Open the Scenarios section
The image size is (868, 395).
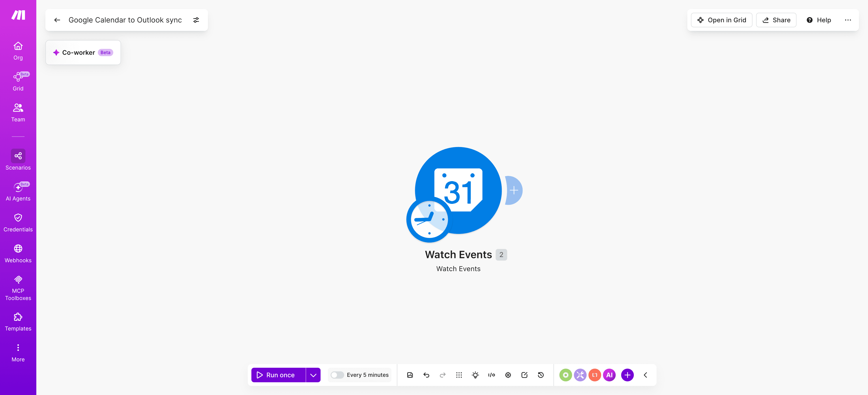pos(18,160)
